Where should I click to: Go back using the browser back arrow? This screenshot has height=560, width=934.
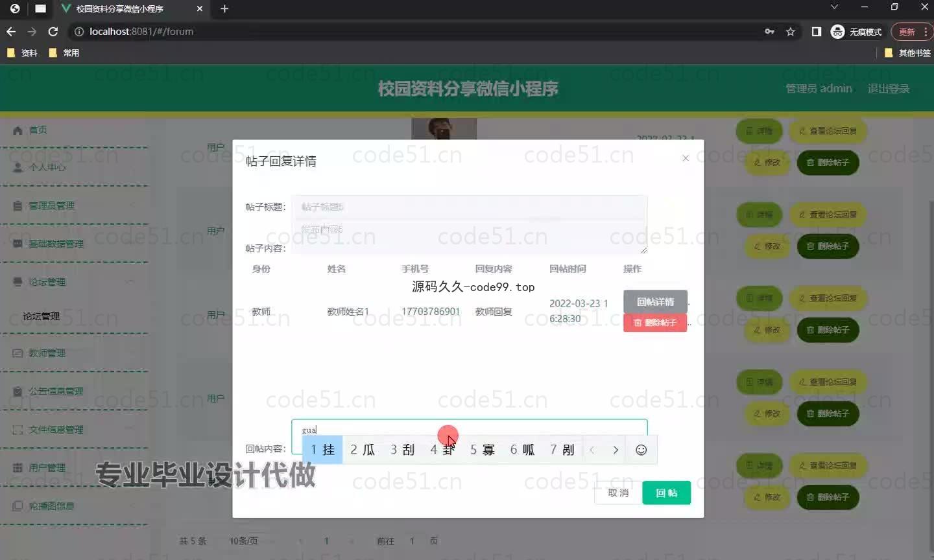(11, 32)
